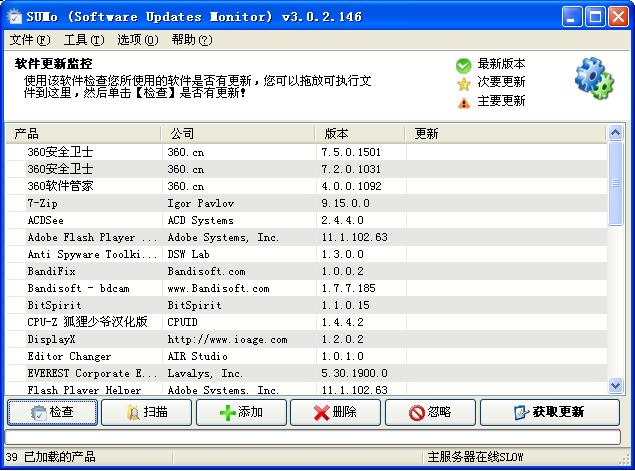Select the CPU-Z 狐狸少爷汉化版 row
Viewport: 635px width, 471px height.
coord(307,322)
